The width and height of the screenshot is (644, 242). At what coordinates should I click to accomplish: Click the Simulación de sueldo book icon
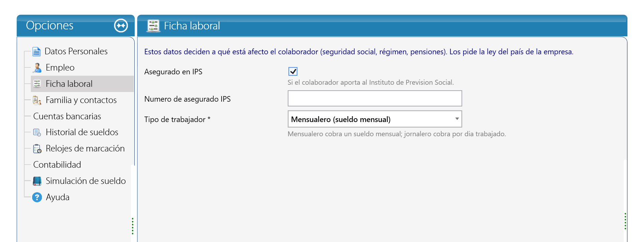pyautogui.click(x=37, y=181)
